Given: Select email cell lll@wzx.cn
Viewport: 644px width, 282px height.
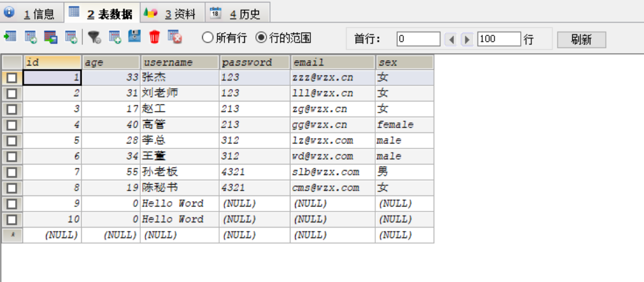Looking at the screenshot, I should pyautogui.click(x=333, y=93).
